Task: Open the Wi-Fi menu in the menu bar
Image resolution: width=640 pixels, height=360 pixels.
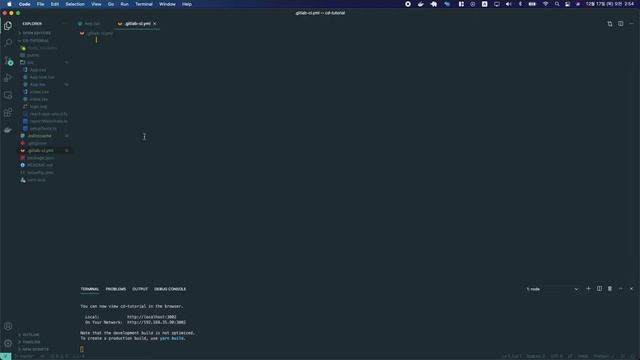Action: tap(545, 4)
